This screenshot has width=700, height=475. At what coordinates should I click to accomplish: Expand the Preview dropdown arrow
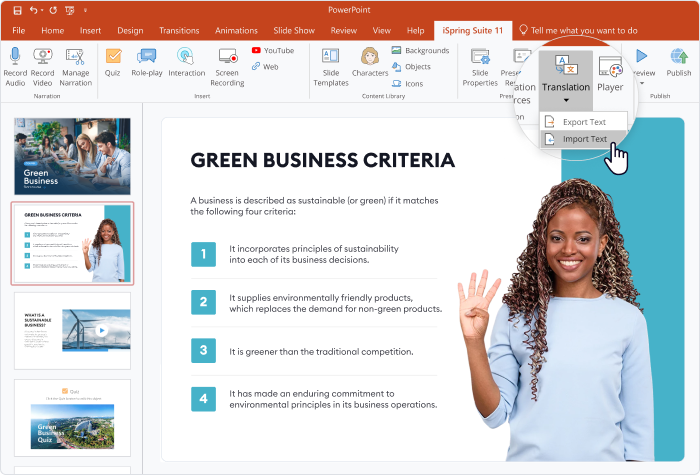(642, 83)
